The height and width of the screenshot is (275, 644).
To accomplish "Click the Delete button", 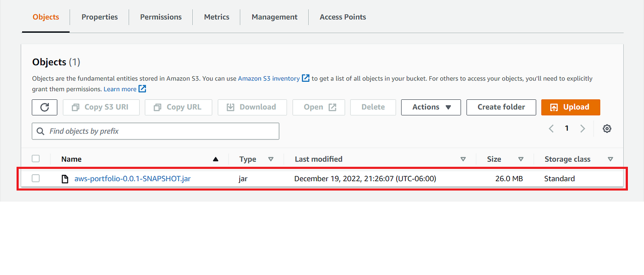I will coord(373,107).
